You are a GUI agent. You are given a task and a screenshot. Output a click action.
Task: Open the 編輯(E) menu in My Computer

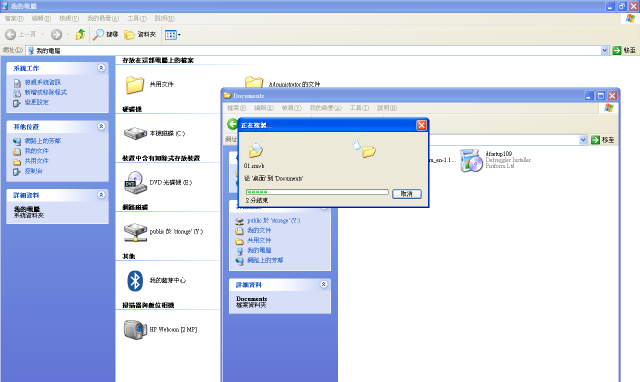coord(41,18)
